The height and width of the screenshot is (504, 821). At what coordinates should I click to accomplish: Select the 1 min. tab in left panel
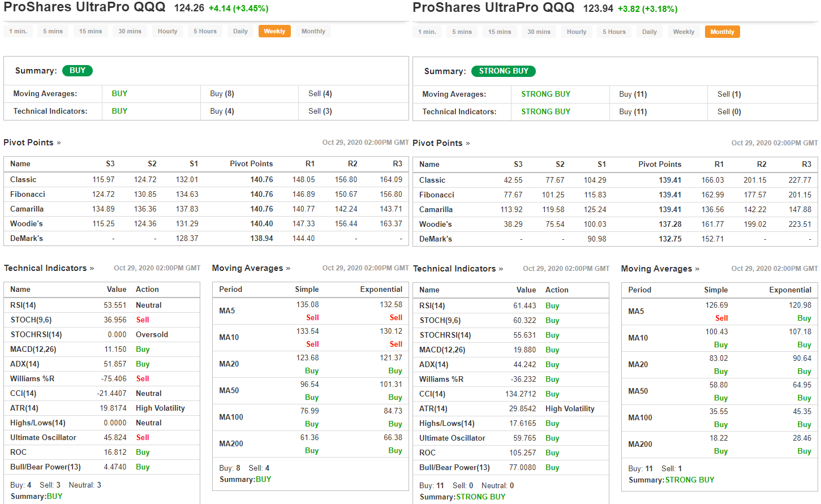18,31
